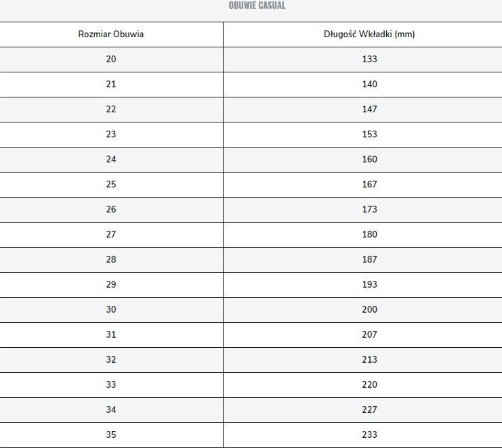The image size is (502, 448).
Task: Select the Rozmiar Obuwia column header
Action: point(111,35)
